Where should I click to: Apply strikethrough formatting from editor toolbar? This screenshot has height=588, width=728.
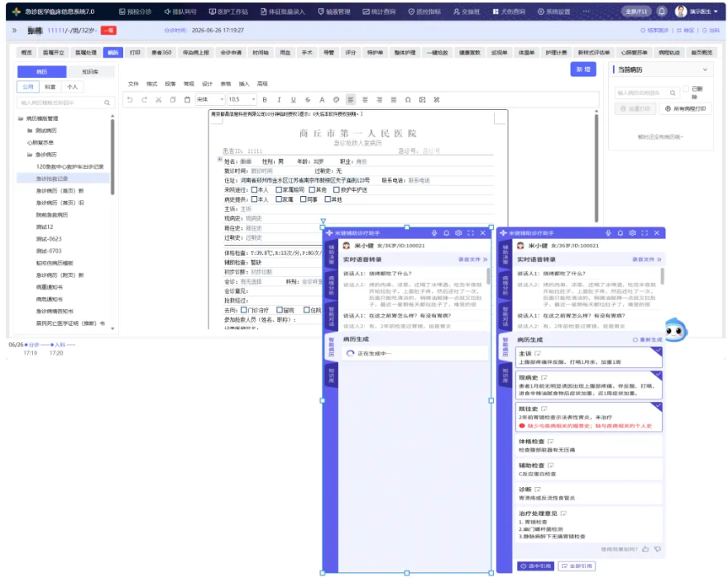click(x=308, y=100)
